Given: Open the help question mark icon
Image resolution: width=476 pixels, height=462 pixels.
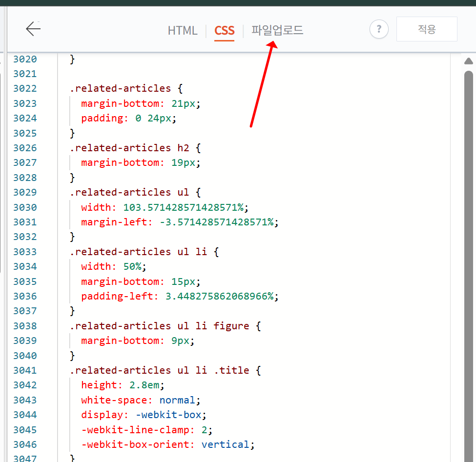Looking at the screenshot, I should [379, 29].
